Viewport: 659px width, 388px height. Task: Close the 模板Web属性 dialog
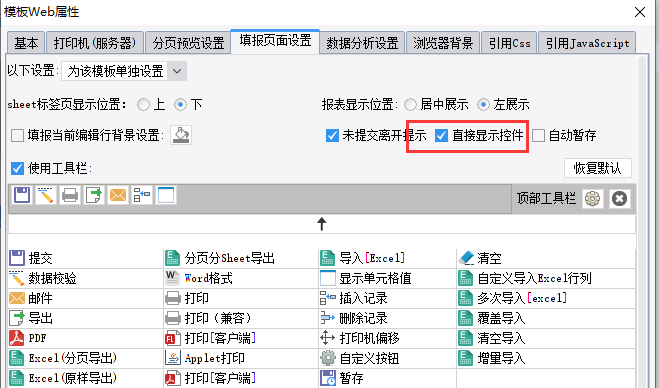640,12
